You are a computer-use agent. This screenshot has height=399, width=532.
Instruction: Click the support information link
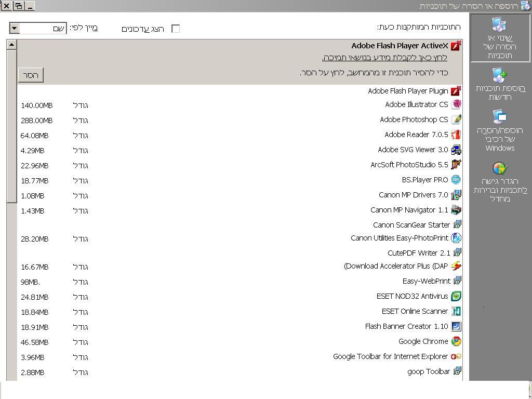tap(384, 58)
